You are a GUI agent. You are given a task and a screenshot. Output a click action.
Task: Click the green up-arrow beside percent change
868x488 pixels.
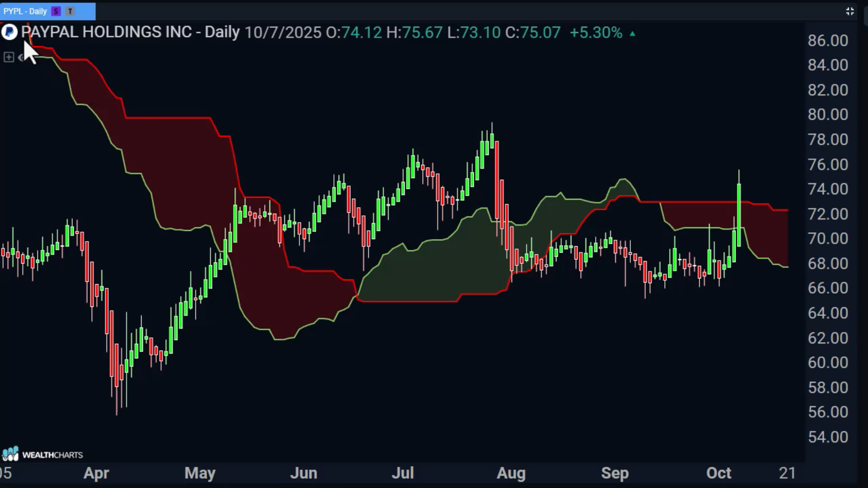point(632,33)
